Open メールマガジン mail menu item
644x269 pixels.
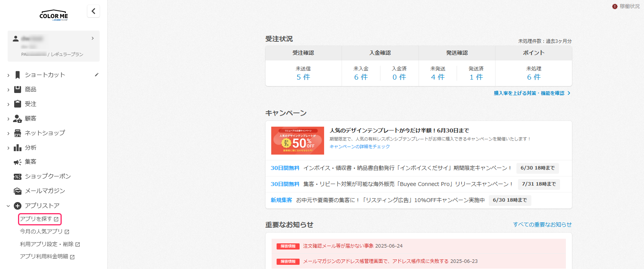coord(44,191)
